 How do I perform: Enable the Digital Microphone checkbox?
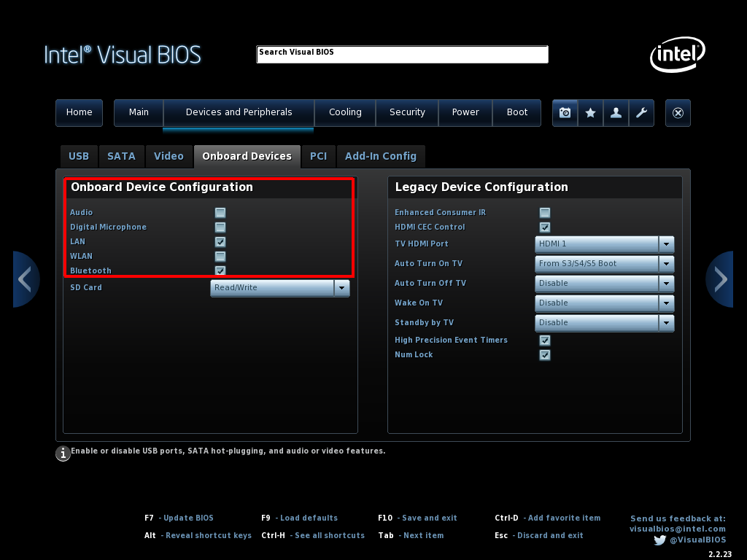coord(220,227)
